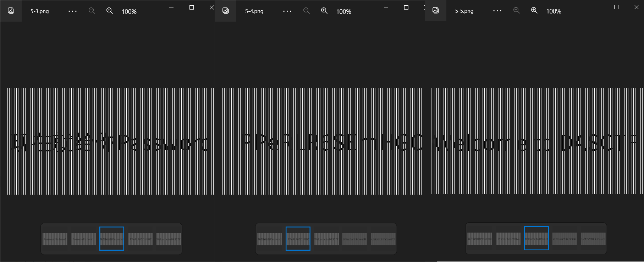
Task: Click the Photos app icon in the 5-4.png window
Action: (x=226, y=11)
